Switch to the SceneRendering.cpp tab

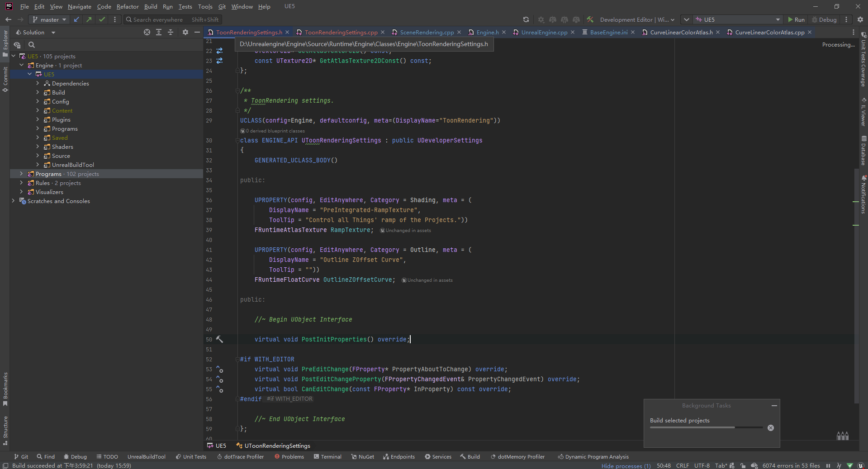click(x=426, y=32)
